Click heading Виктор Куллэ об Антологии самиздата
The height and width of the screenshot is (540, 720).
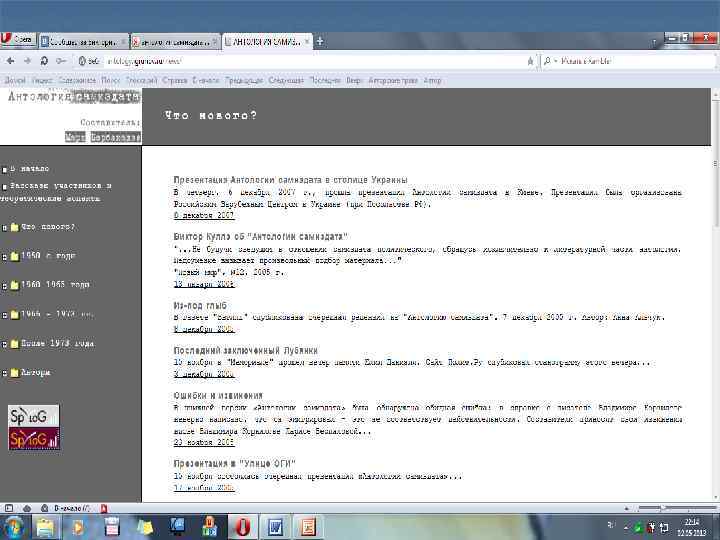tap(261, 236)
